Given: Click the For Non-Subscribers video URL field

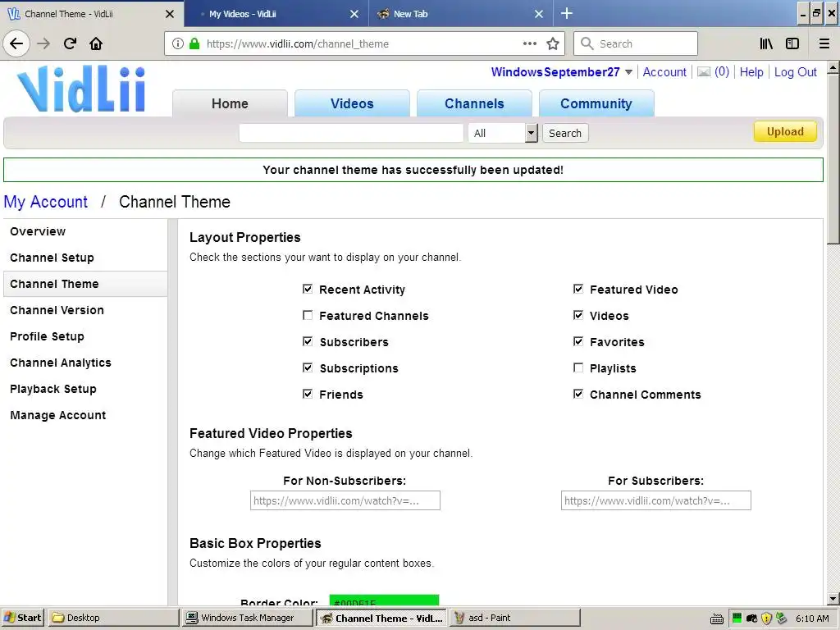Looking at the screenshot, I should (x=345, y=500).
